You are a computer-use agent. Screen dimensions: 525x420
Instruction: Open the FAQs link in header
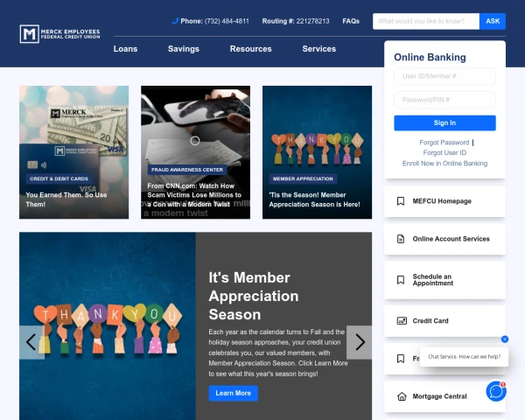pos(351,21)
